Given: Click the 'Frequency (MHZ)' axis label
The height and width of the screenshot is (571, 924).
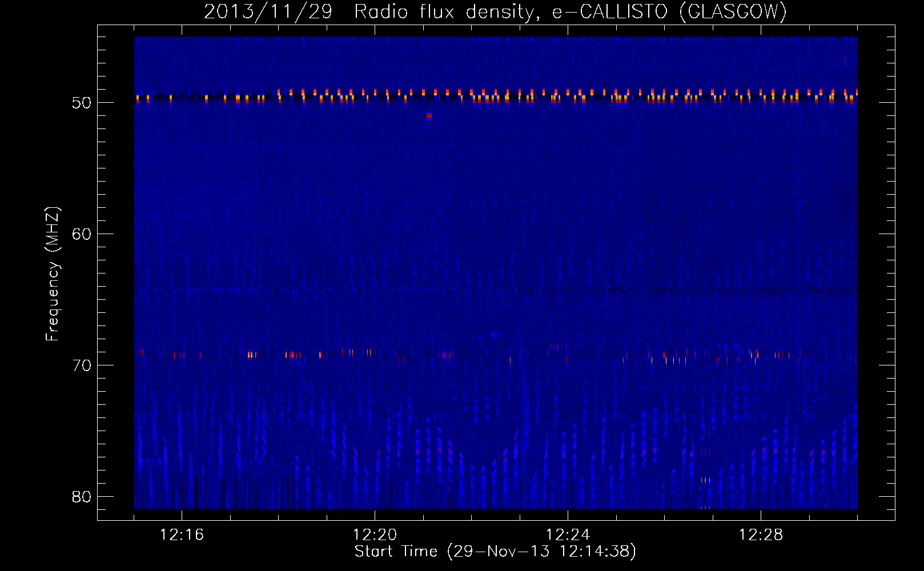Looking at the screenshot, I should click(x=53, y=274).
